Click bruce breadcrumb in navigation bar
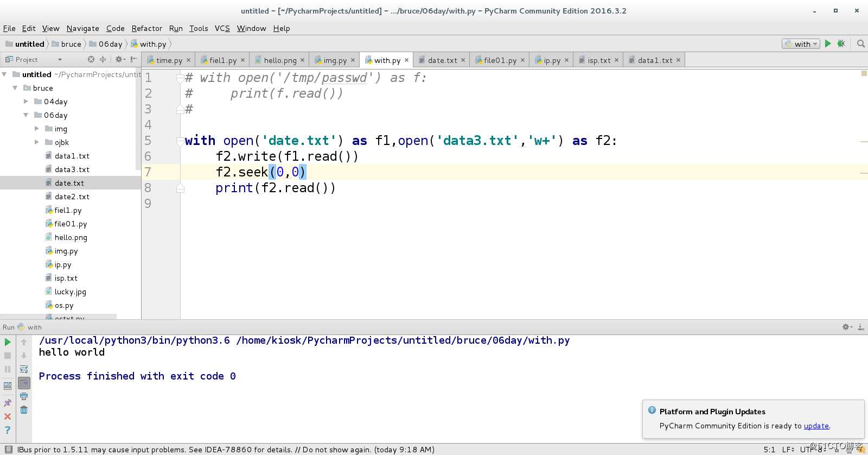868x455 pixels. click(x=66, y=44)
